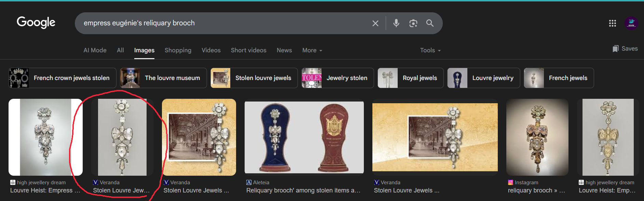Open the Google apps grid
The width and height of the screenshot is (644, 201).
(x=612, y=23)
